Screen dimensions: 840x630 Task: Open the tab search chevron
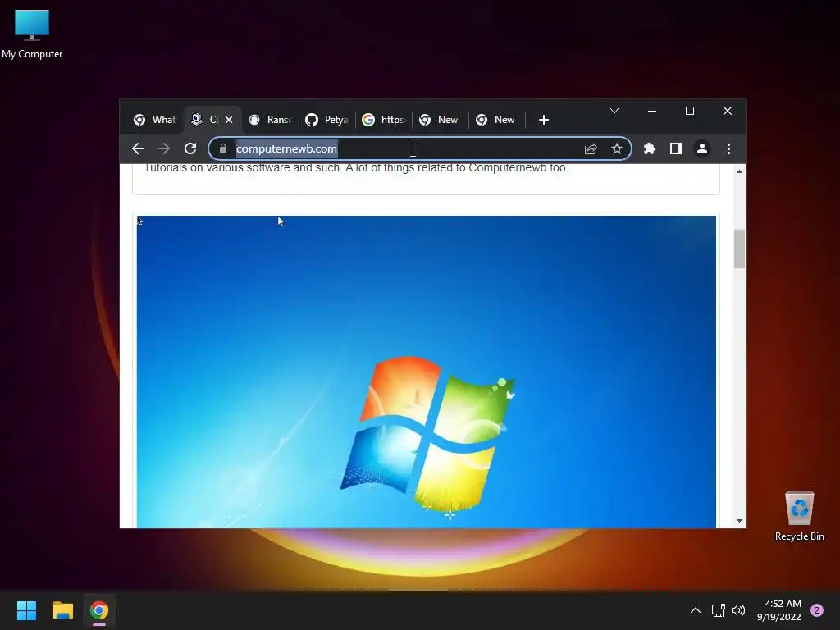pyautogui.click(x=614, y=111)
